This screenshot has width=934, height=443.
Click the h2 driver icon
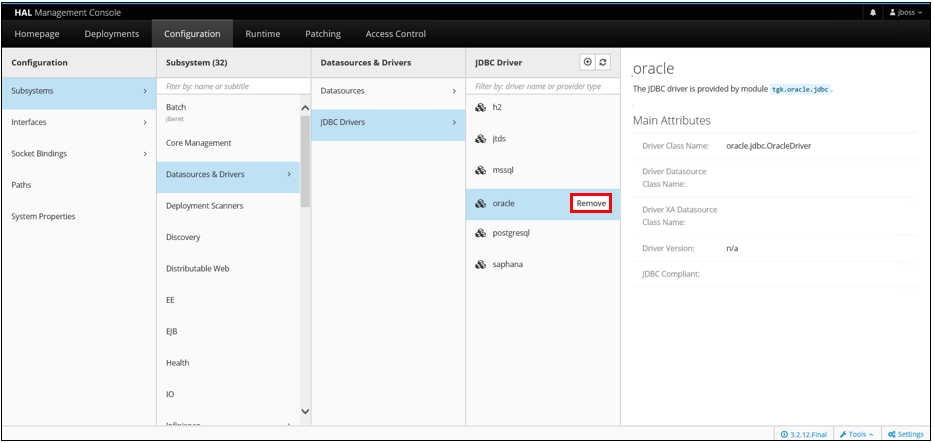point(480,108)
